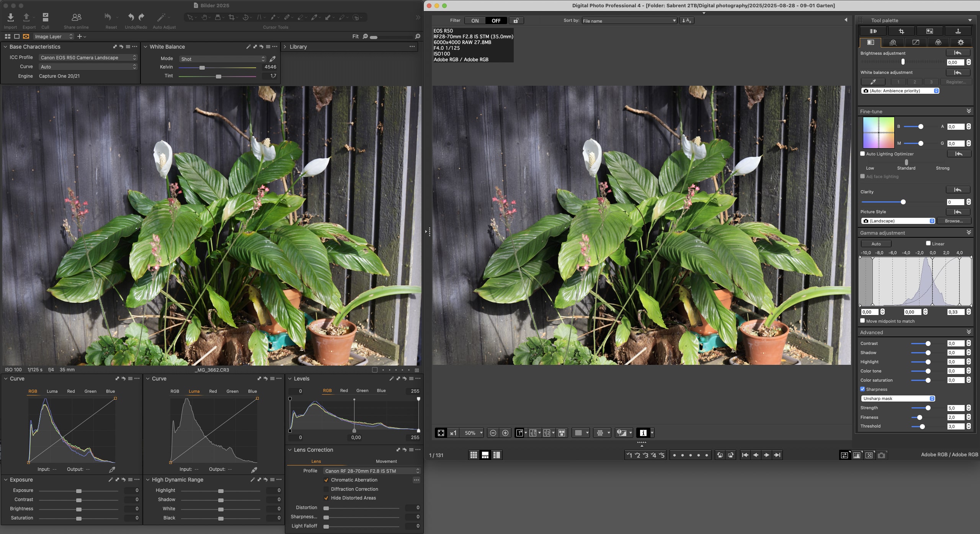Pick white balance with eyedropper in Capture One
The image size is (980, 534).
click(x=273, y=59)
